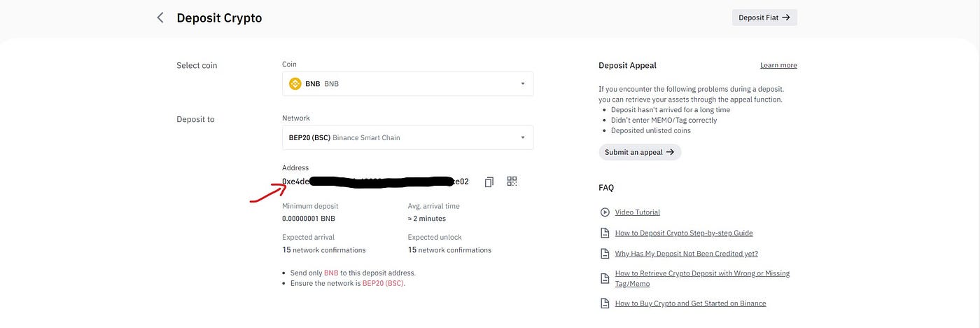Screen dimensions: 980x328
Task: Open How to Retrieve Crypto Deposit link
Action: point(702,278)
